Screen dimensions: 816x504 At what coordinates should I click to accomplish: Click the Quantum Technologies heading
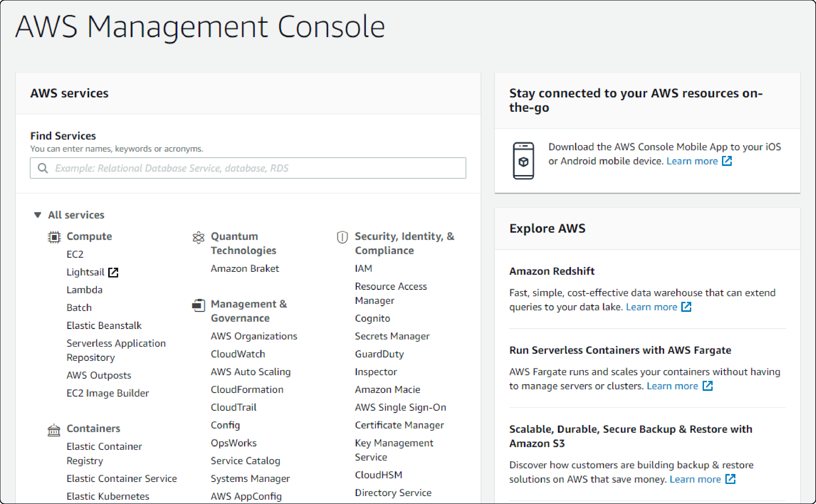tap(244, 243)
